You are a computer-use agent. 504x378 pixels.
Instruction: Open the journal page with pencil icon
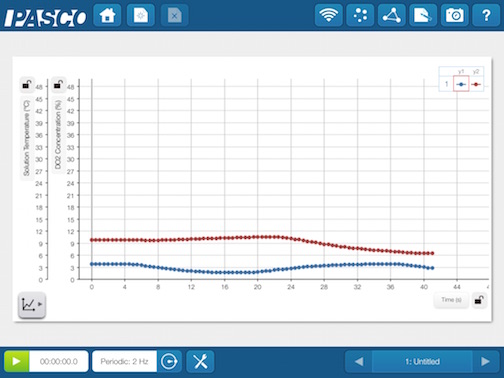pos(423,15)
